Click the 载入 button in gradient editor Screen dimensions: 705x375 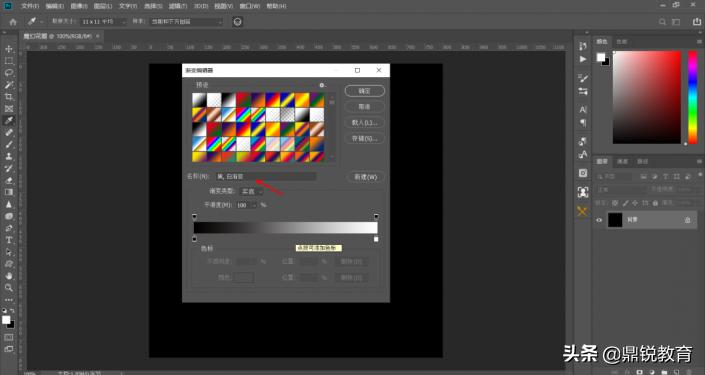pyautogui.click(x=365, y=122)
